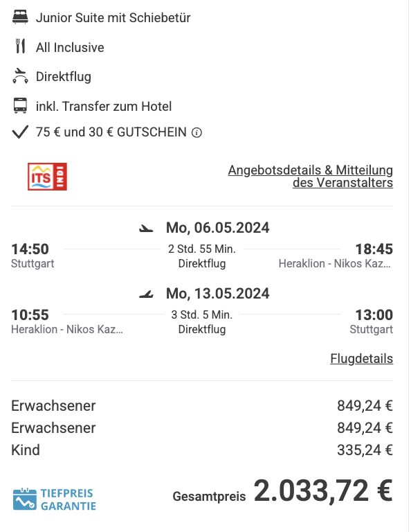Open the Flugdetails link
The width and height of the screenshot is (411, 532).
(362, 358)
